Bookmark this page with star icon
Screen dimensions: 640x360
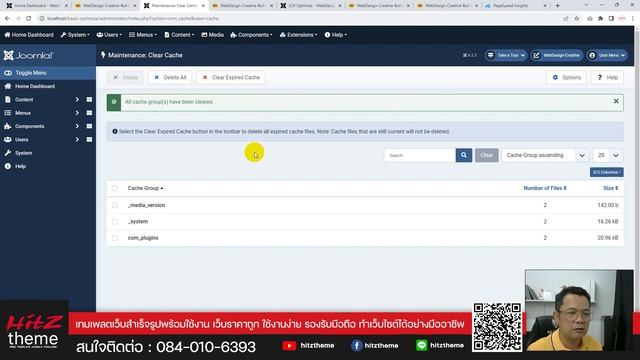(576, 18)
